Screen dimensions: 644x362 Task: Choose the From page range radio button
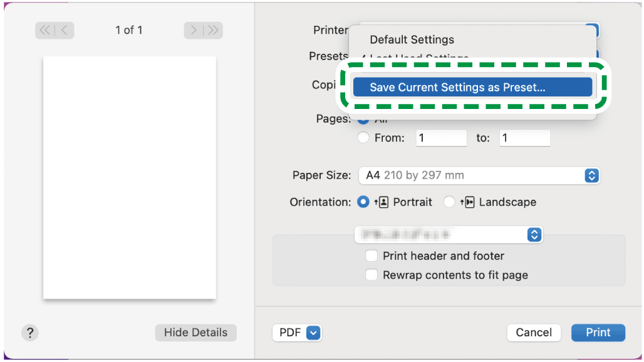pyautogui.click(x=363, y=138)
